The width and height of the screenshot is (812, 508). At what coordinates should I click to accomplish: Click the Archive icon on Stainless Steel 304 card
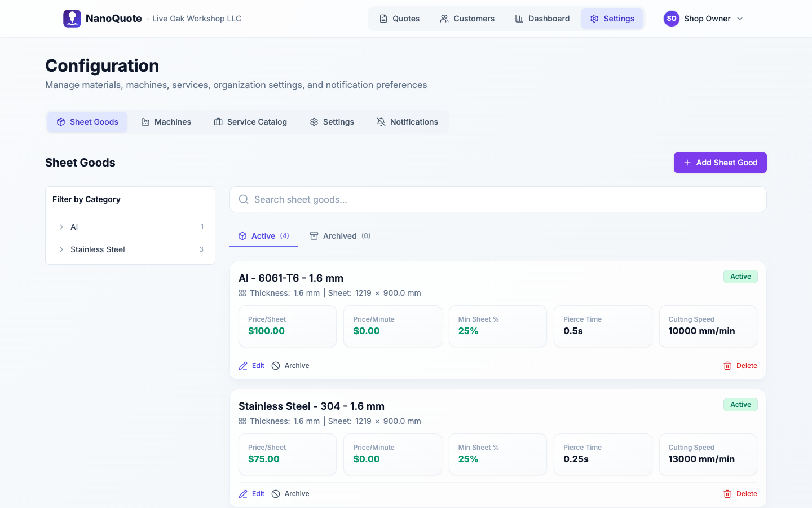(x=276, y=494)
